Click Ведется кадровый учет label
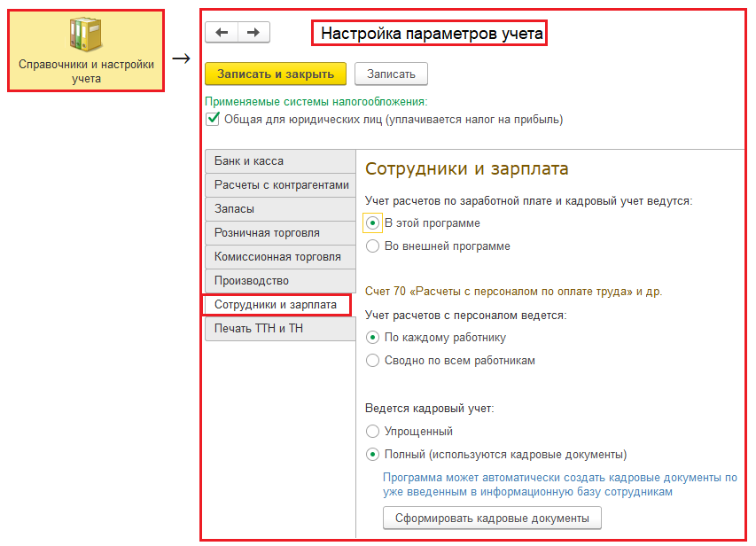 tap(430, 409)
